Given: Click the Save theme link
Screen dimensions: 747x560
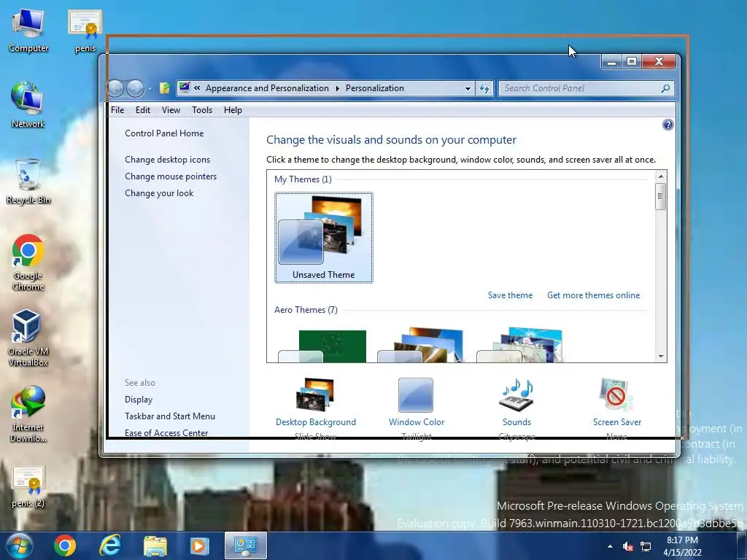Looking at the screenshot, I should (x=510, y=295).
